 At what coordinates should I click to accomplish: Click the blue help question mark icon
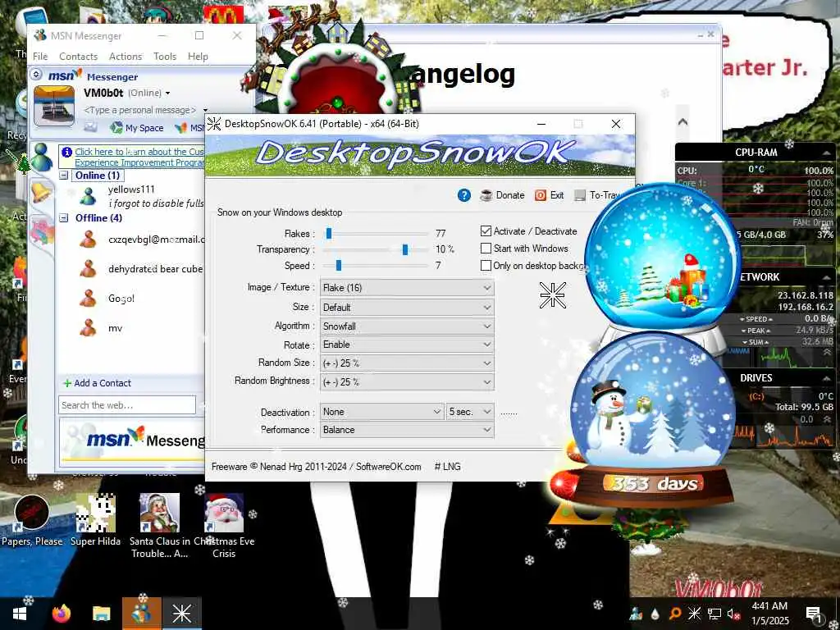pyautogui.click(x=464, y=195)
